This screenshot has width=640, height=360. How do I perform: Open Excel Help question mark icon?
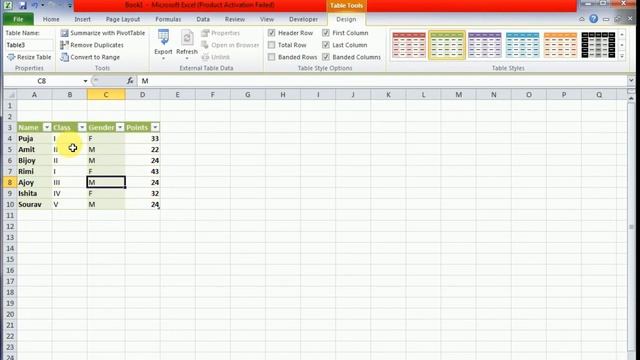pyautogui.click(x=593, y=19)
